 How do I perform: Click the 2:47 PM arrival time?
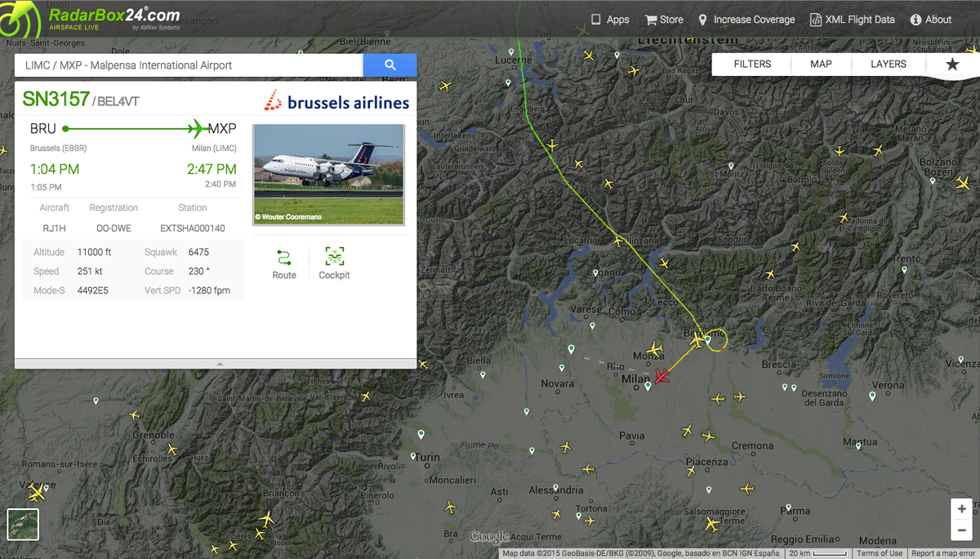pos(212,169)
